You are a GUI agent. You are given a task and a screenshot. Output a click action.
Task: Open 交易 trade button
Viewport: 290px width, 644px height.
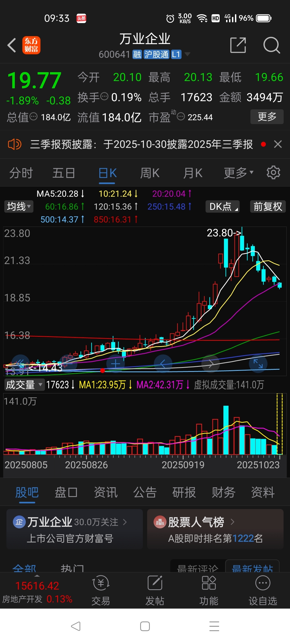pyautogui.click(x=101, y=590)
